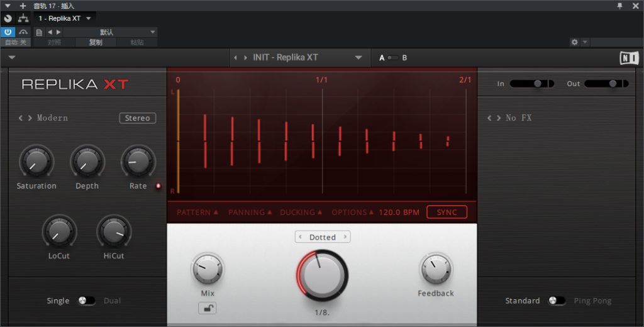Toggle the Stereo mode button
Screen dimensions: 644x327
[x=138, y=118]
